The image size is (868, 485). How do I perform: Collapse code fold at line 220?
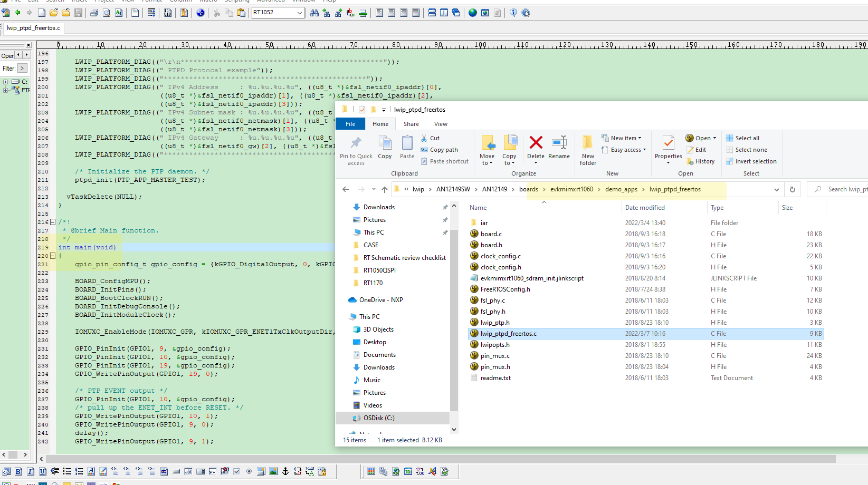53,256
